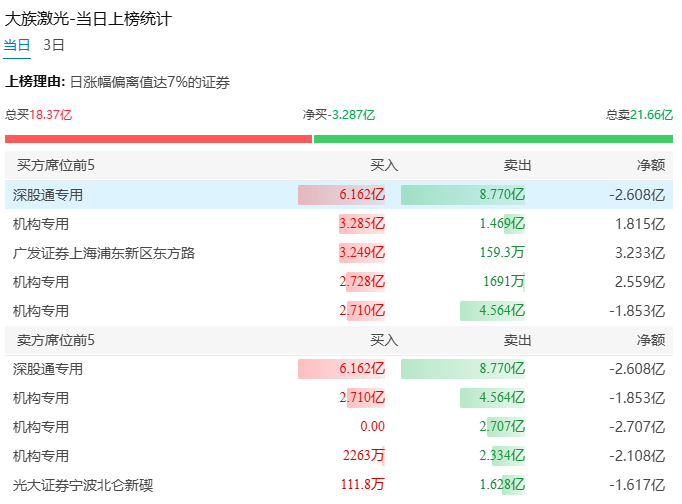
Task: Switch to the 当日 tab
Action: tap(17, 45)
